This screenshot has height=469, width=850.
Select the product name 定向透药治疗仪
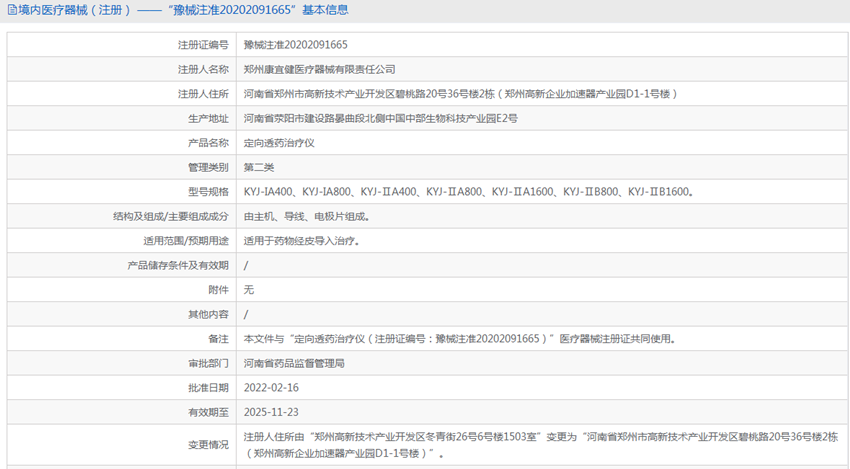tap(279, 143)
